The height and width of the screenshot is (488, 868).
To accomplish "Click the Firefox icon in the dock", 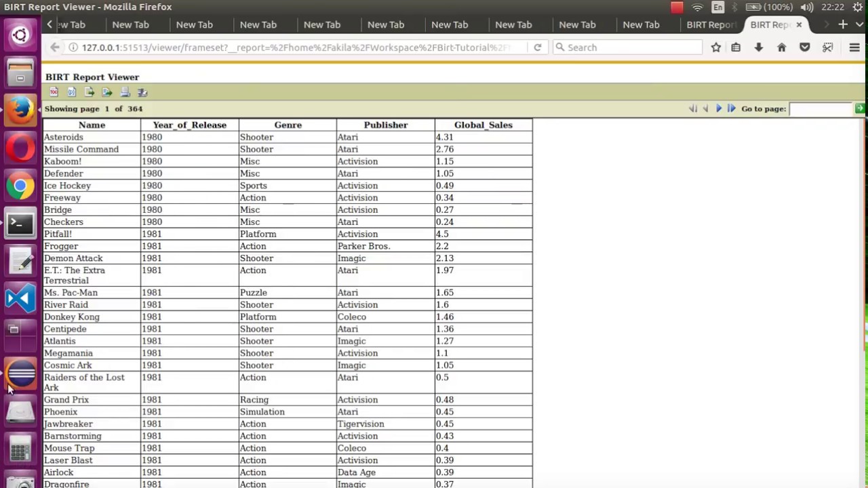I will [x=20, y=110].
